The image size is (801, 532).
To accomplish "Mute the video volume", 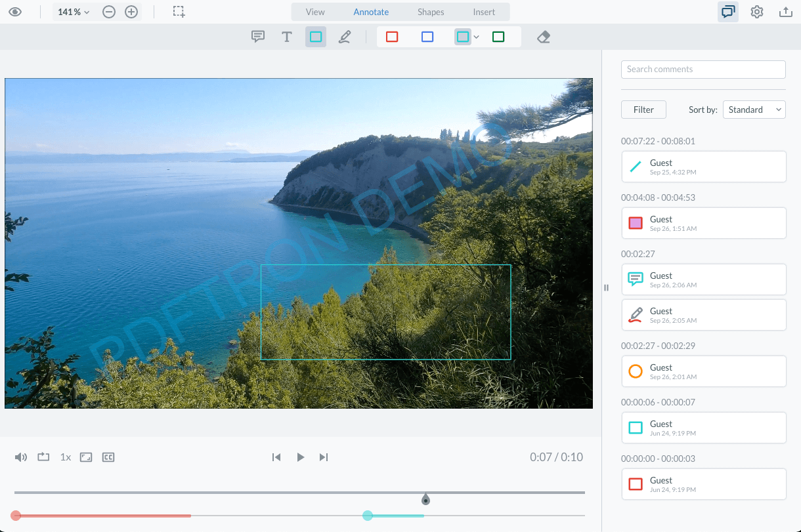I will tap(21, 457).
